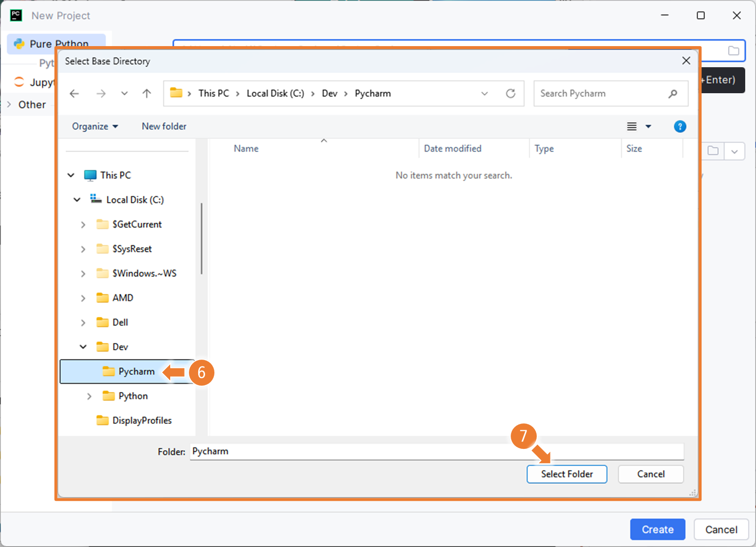Image resolution: width=756 pixels, height=547 pixels.
Task: Minimize the New Project window
Action: coord(665,15)
